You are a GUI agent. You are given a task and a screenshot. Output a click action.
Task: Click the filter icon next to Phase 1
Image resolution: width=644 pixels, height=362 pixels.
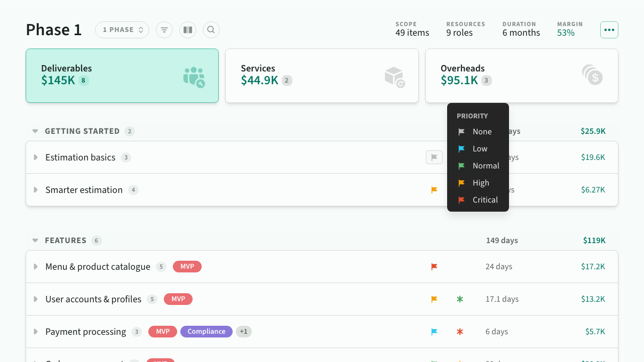click(164, 30)
